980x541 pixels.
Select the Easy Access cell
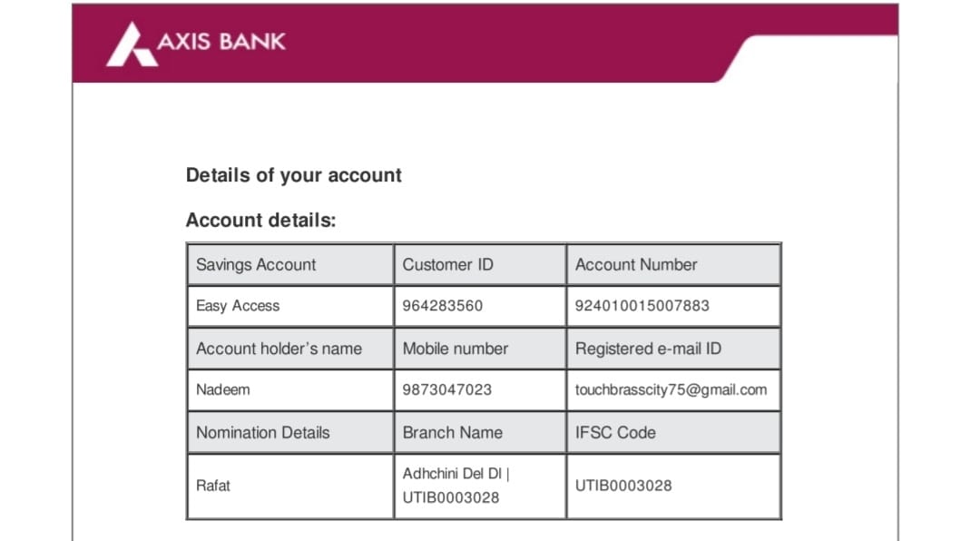[238, 306]
